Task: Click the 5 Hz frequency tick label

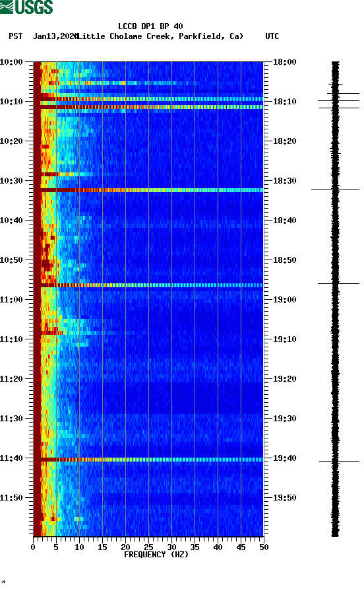Action: (56, 547)
